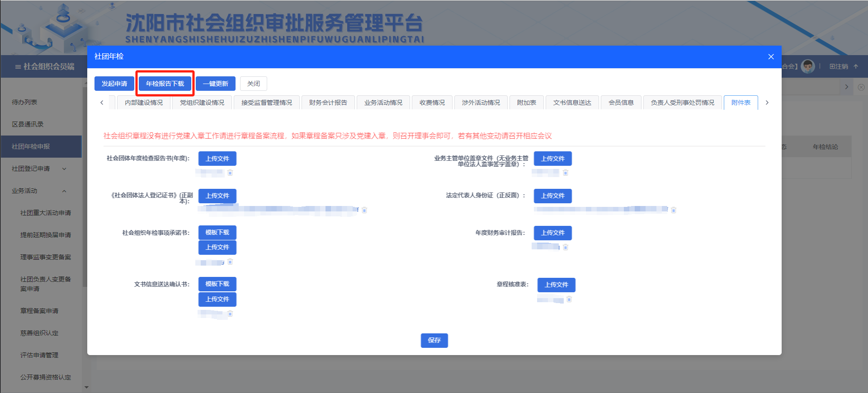Delete the 社团法人登记证书 uploaded file
The image size is (868, 393).
click(x=364, y=210)
